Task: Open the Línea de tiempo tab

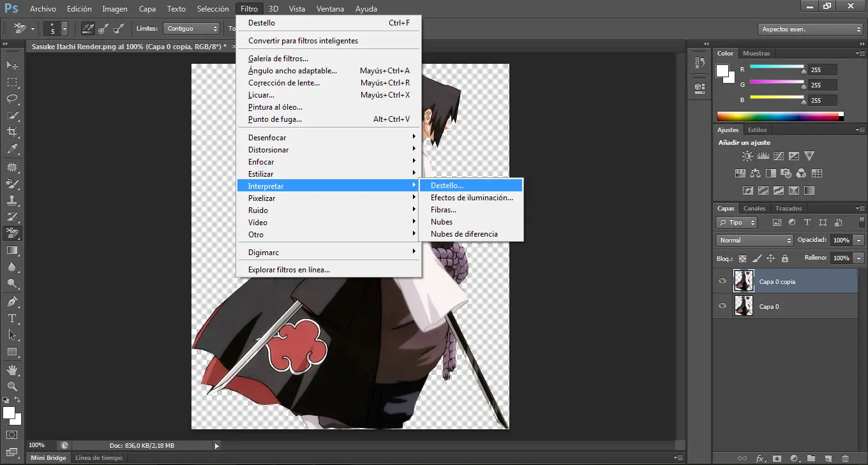Action: 98,458
